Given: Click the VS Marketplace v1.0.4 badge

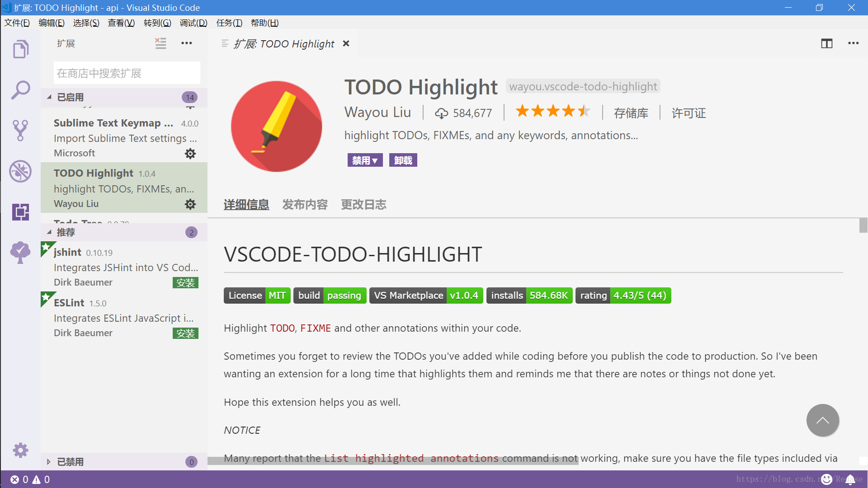Looking at the screenshot, I should [x=426, y=296].
